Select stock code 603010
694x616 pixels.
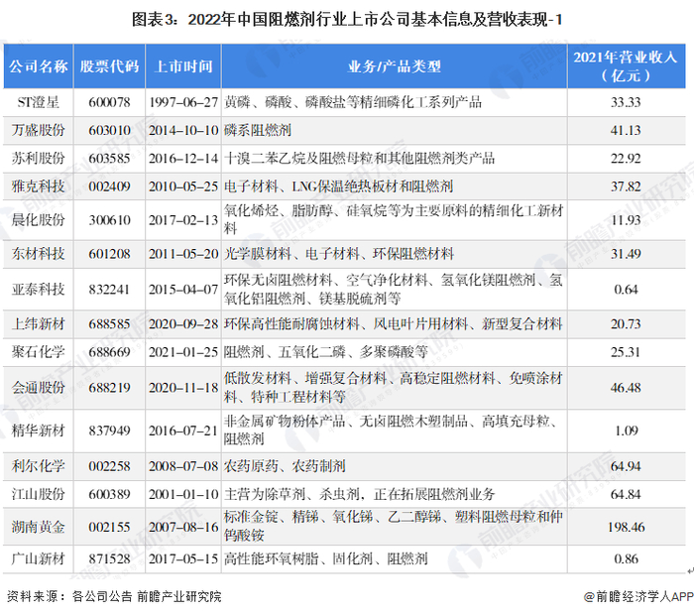[109, 130]
